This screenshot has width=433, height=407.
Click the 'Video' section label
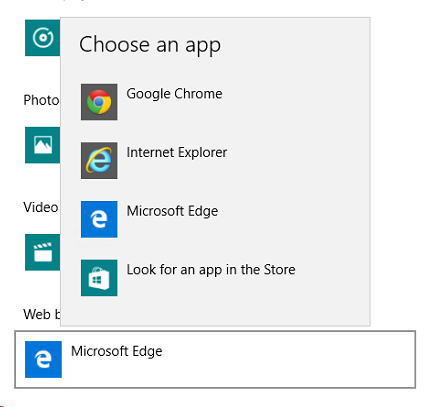tap(41, 207)
